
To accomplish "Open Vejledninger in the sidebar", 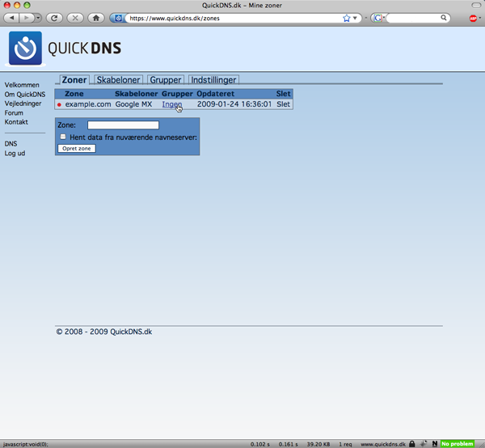I will 23,104.
